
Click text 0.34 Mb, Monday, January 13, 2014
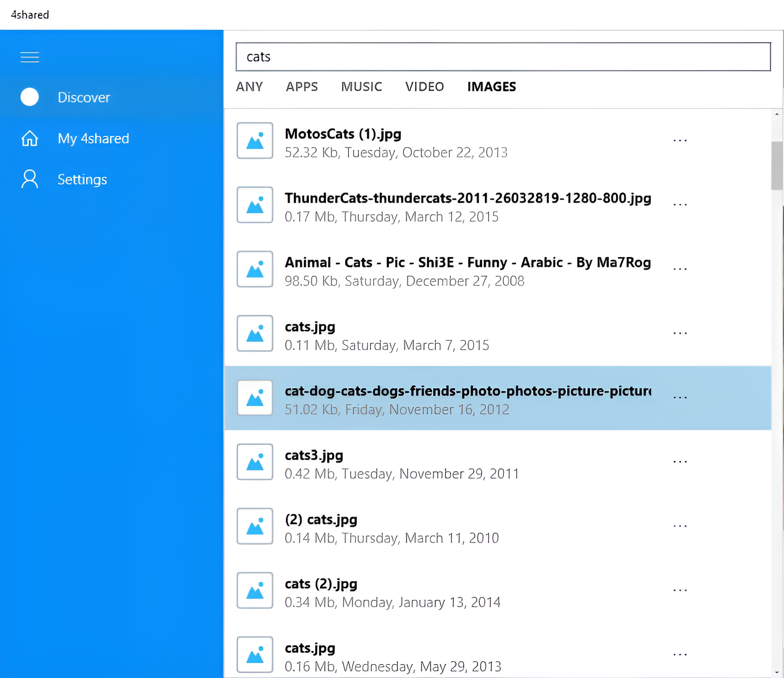click(393, 602)
